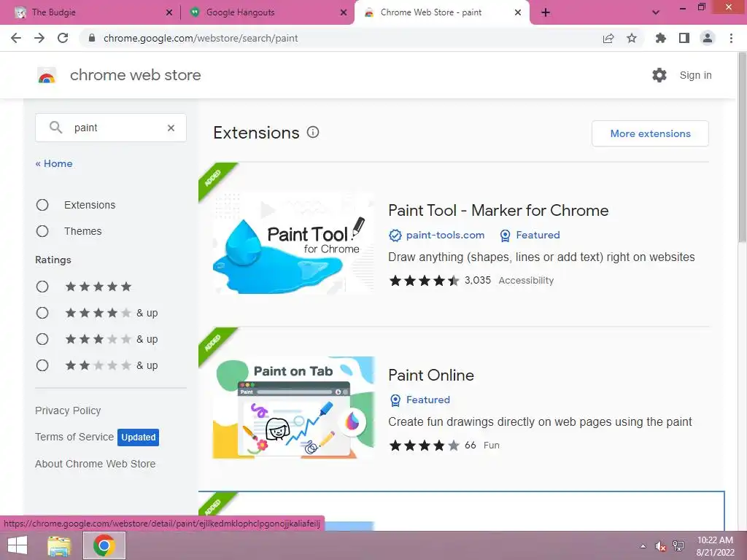747x560 pixels.
Task: Select the five-star rating filter
Action: click(x=42, y=287)
